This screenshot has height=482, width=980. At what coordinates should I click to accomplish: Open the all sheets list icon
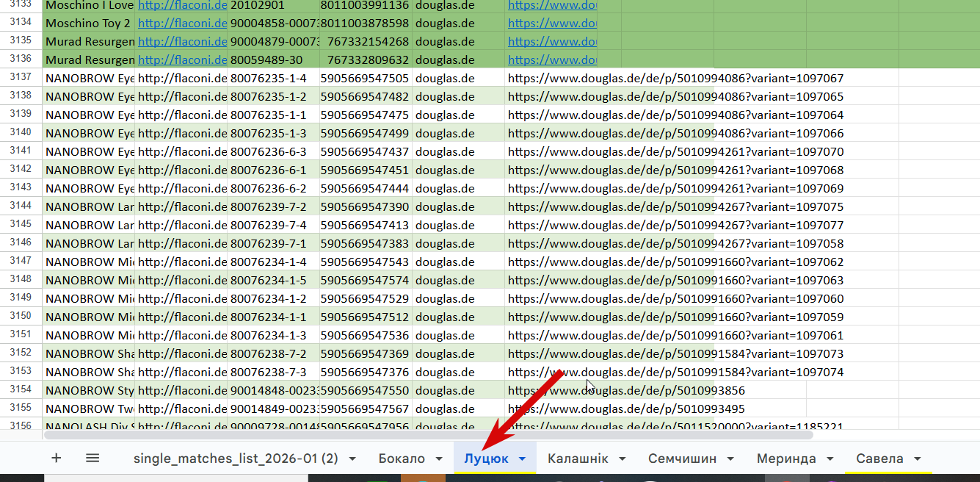[92, 458]
